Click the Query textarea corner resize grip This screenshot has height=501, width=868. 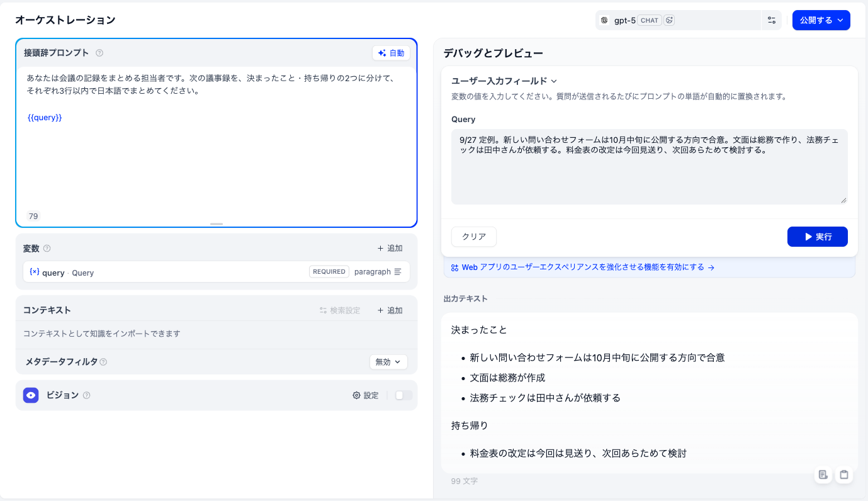click(843, 200)
